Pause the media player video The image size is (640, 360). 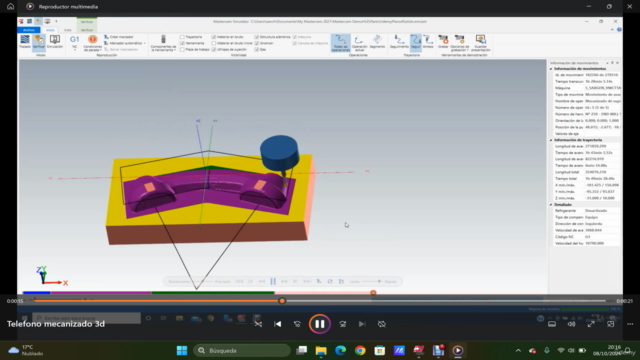point(320,324)
